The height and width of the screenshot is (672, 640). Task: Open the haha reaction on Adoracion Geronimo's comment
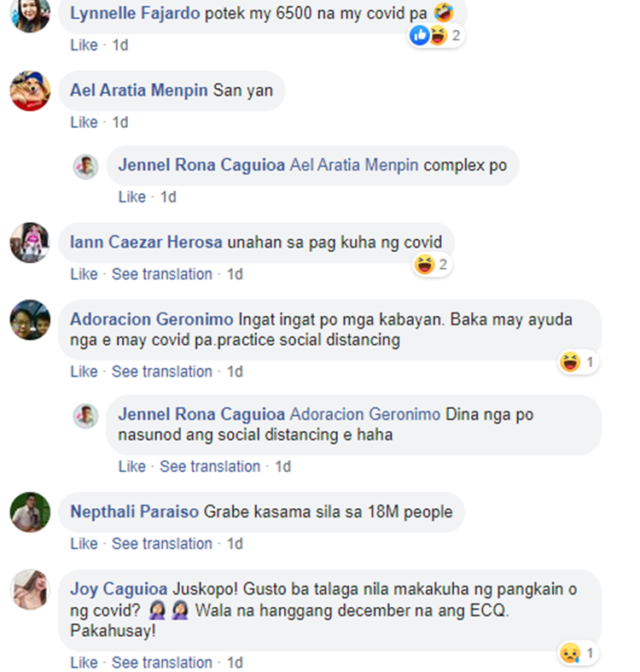click(x=579, y=362)
